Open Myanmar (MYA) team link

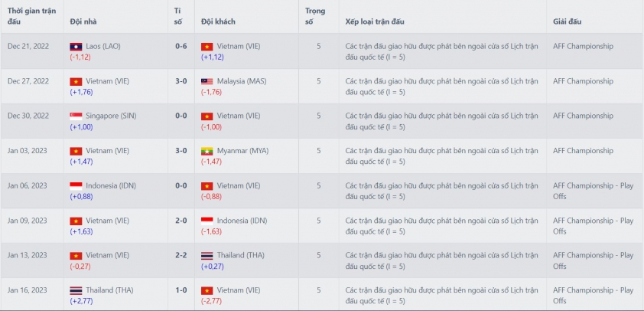click(x=242, y=151)
